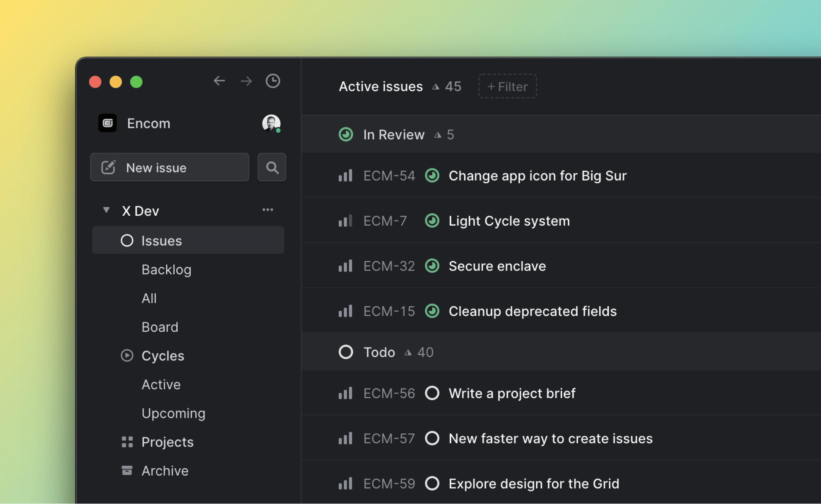This screenshot has width=821, height=504.
Task: Click priority bars icon on ECM-54
Action: (345, 176)
